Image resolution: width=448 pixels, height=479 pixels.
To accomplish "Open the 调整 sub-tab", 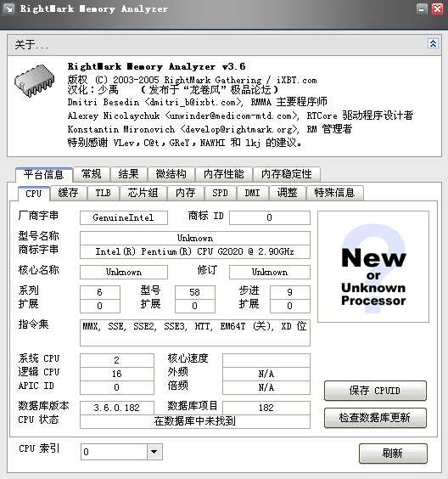I will coord(287,193).
